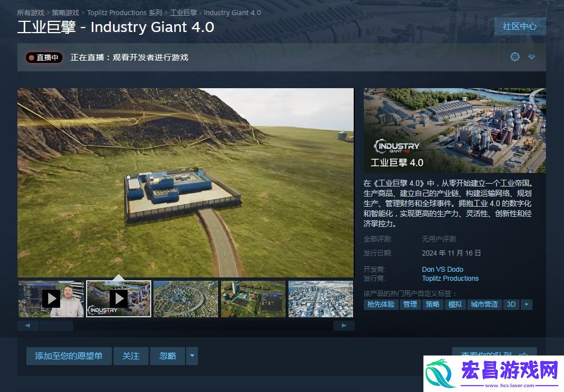
Task: Collapse the live broadcast panel chevron
Action: [x=531, y=57]
